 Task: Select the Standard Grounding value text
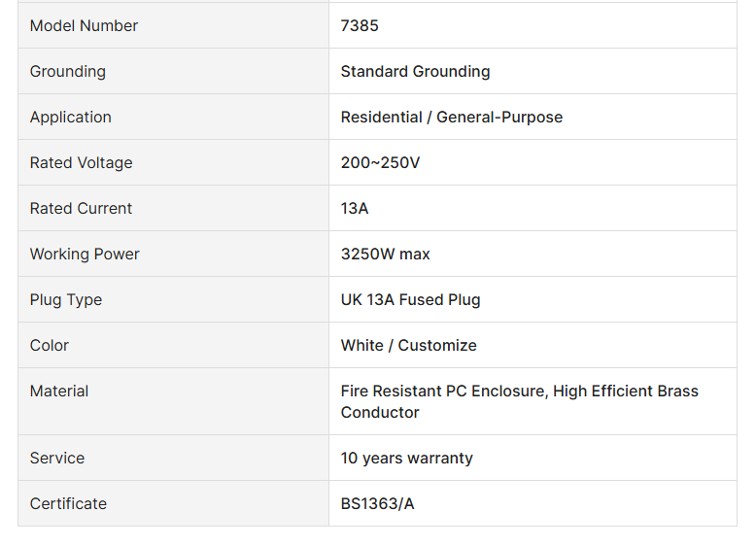pos(415,72)
